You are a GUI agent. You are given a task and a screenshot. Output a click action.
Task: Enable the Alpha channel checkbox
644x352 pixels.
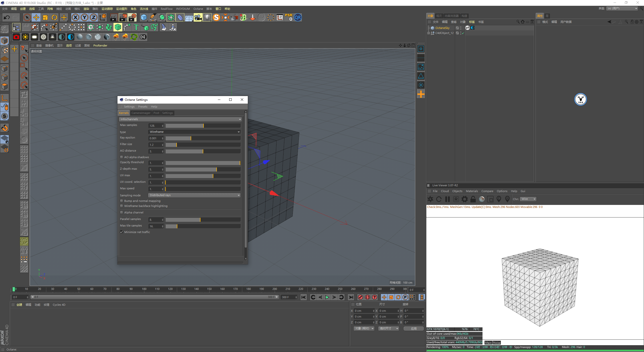point(122,212)
